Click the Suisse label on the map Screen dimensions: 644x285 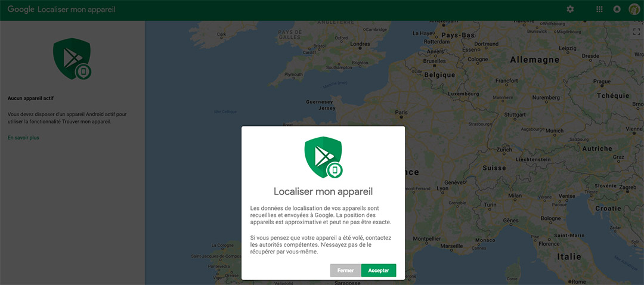coord(494,168)
